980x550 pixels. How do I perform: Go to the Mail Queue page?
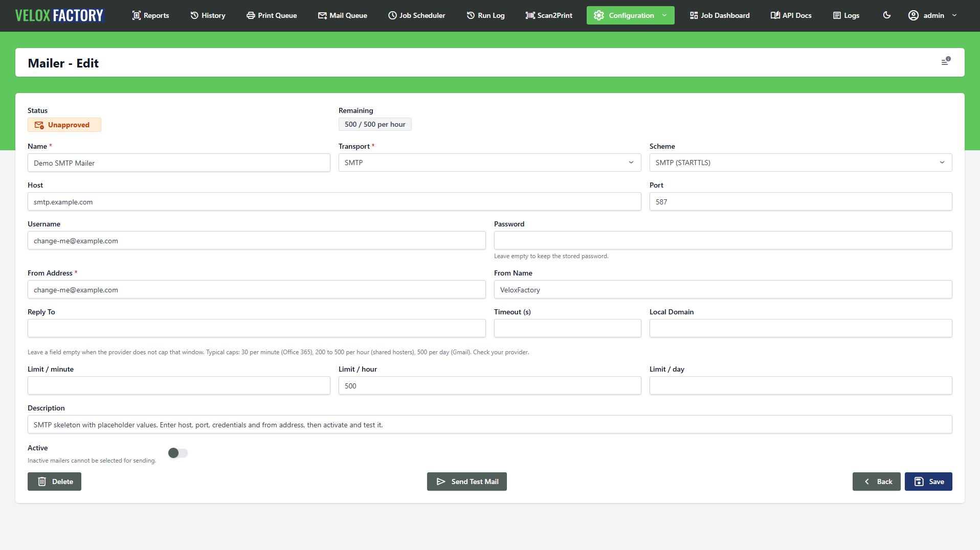pyautogui.click(x=342, y=15)
